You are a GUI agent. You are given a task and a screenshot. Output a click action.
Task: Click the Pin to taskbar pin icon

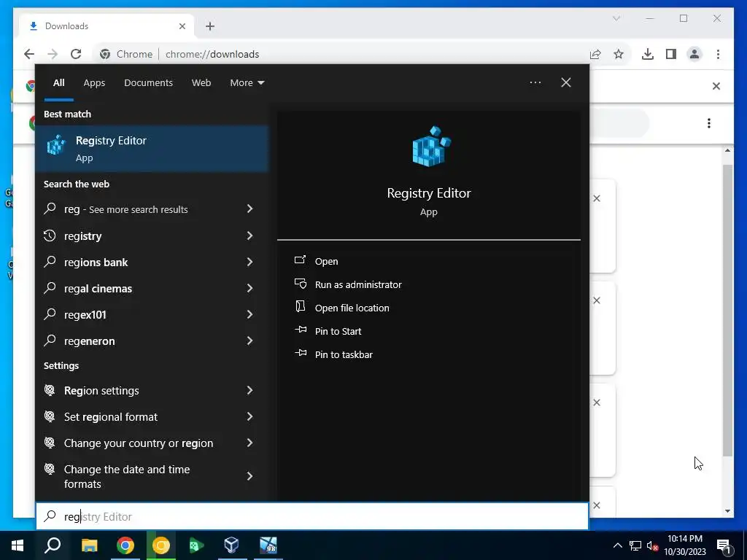click(300, 353)
